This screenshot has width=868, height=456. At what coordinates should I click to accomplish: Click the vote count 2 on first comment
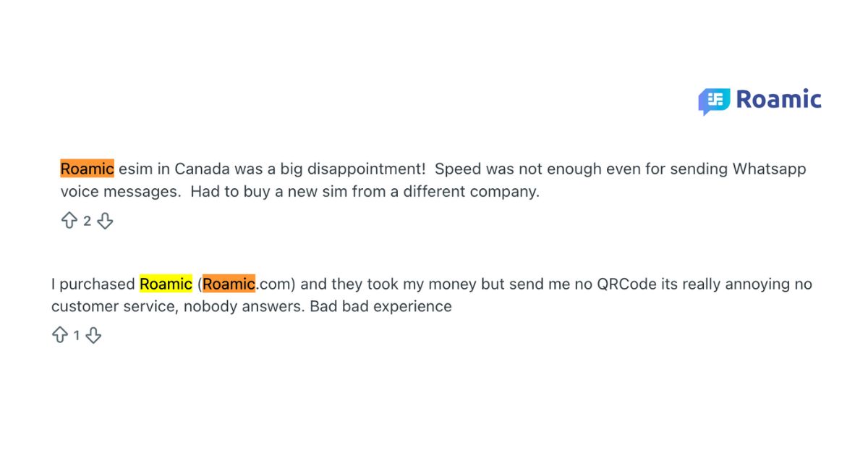87,221
